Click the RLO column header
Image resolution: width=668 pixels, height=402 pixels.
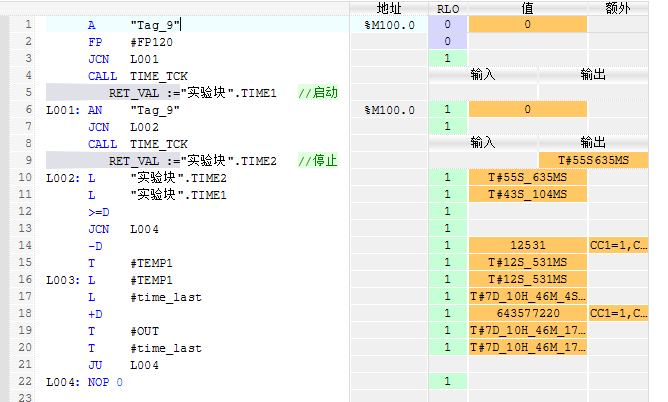tap(446, 8)
